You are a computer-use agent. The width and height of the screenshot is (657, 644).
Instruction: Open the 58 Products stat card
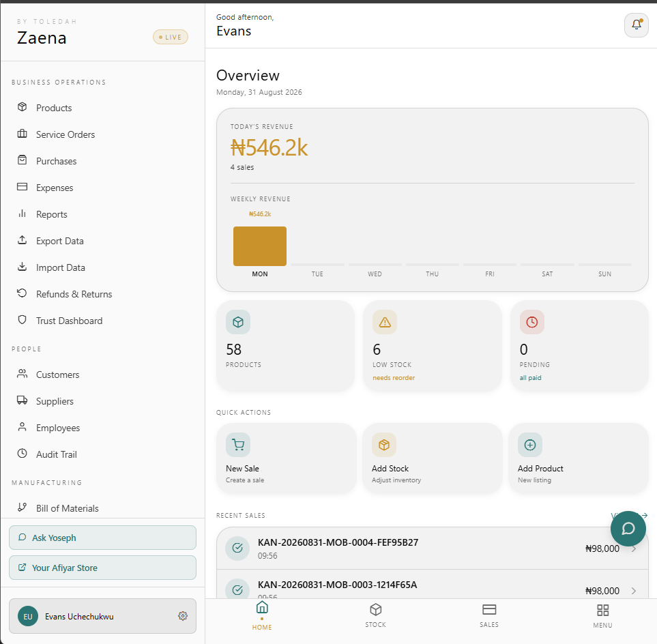point(286,346)
